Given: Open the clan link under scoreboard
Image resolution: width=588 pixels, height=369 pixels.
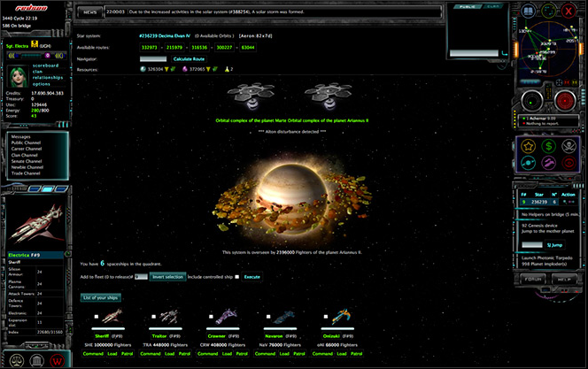Looking at the screenshot, I should pyautogui.click(x=37, y=72).
